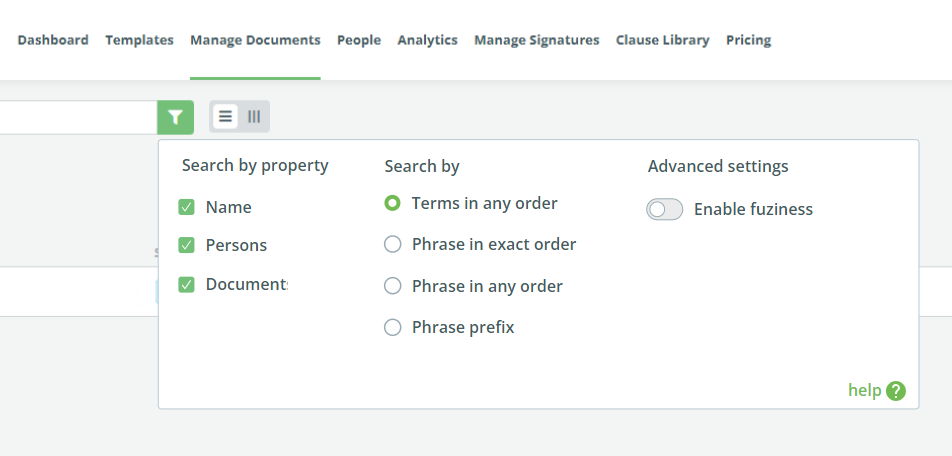Navigate to the People tab
This screenshot has width=952, height=456.
359,40
